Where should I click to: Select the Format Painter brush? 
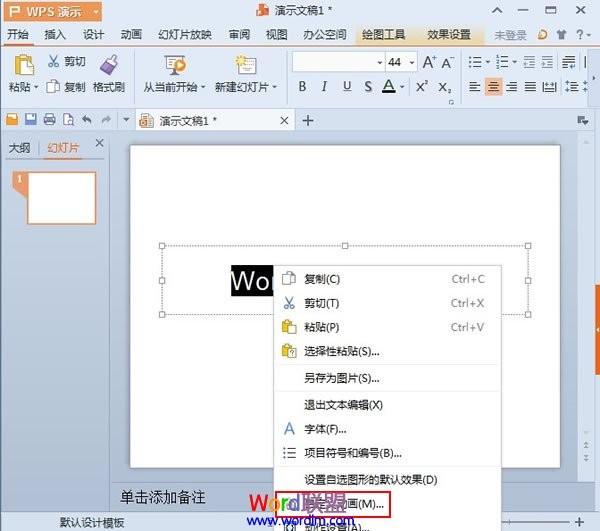pos(109,64)
